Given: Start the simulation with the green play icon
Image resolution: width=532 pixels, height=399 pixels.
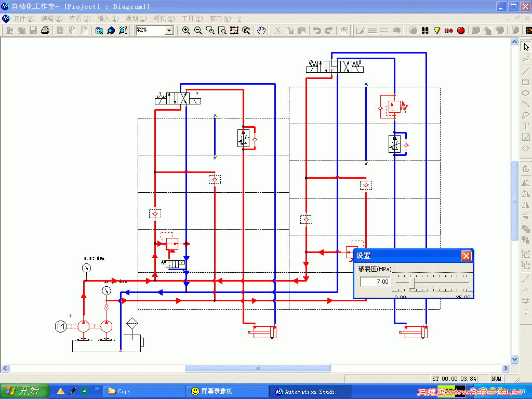Looking at the screenshot, I should pyautogui.click(x=412, y=31).
